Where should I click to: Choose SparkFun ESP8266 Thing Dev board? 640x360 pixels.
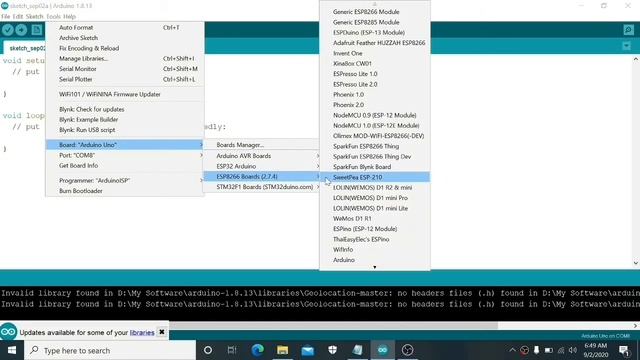pos(375,157)
